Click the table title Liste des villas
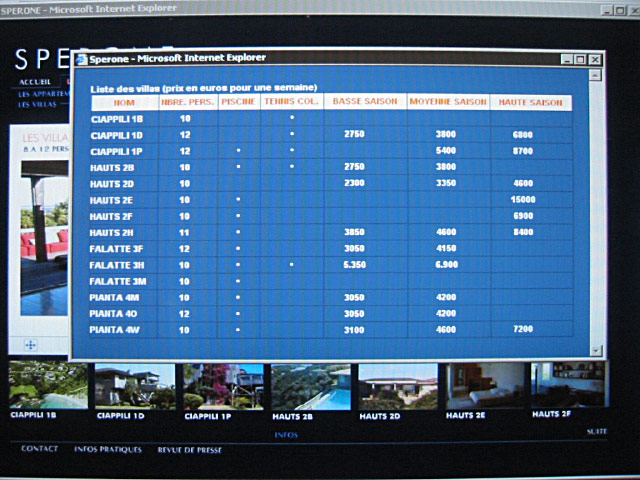Image resolution: width=640 pixels, height=480 pixels. click(x=204, y=88)
